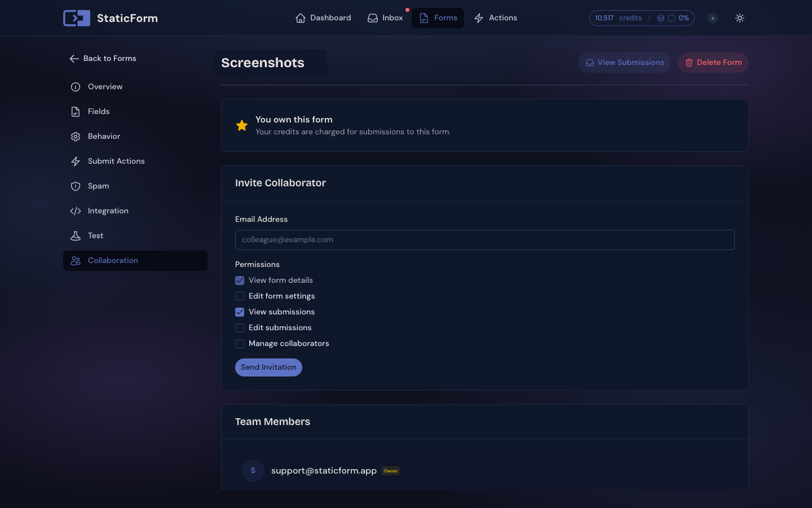Click the 10,517 credits indicator
This screenshot has width=812, height=508.
coord(618,18)
